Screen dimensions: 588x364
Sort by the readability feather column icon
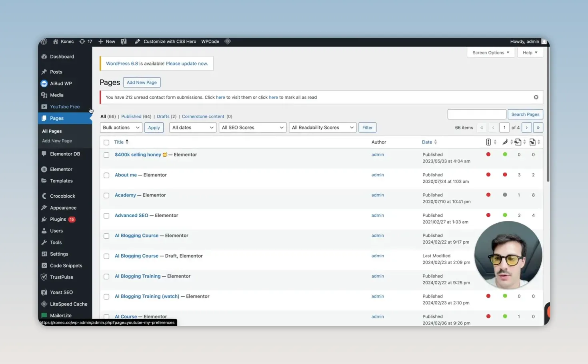[505, 142]
